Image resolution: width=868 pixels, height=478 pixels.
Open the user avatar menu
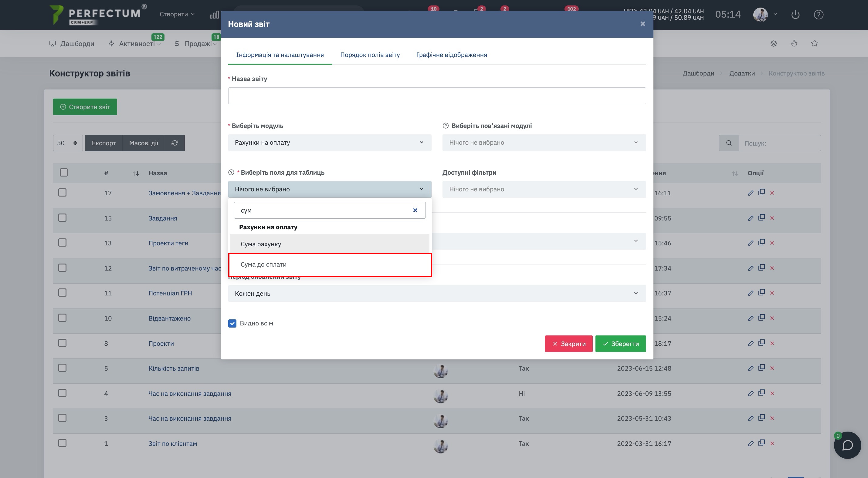point(765,15)
